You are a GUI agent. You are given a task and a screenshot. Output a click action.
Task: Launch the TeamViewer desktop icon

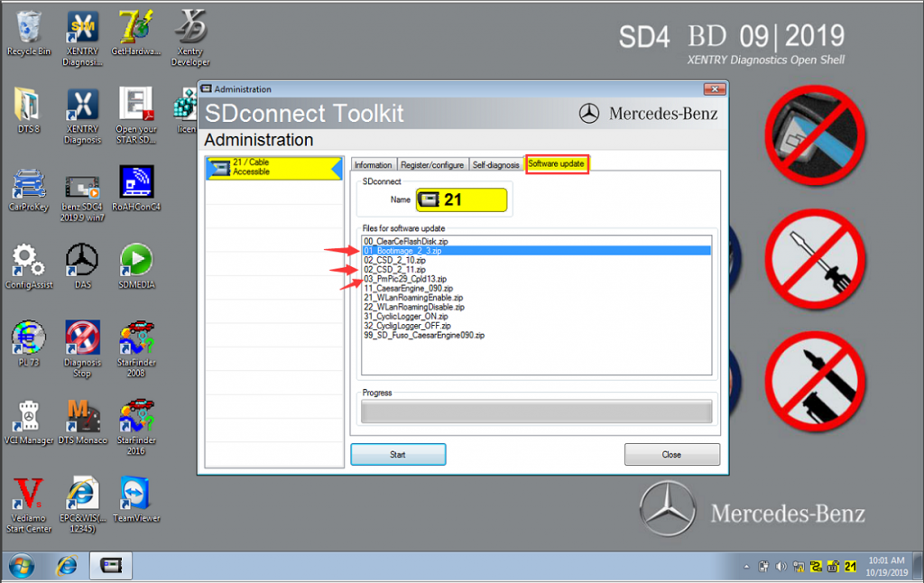pos(136,500)
